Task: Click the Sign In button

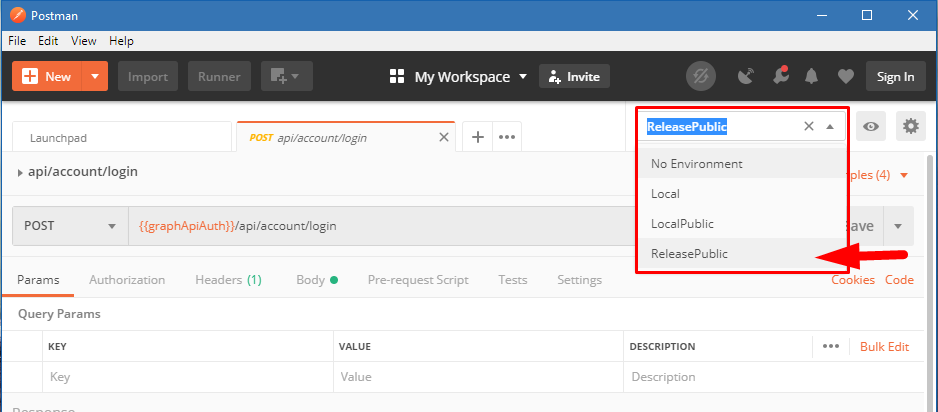Action: pos(896,77)
